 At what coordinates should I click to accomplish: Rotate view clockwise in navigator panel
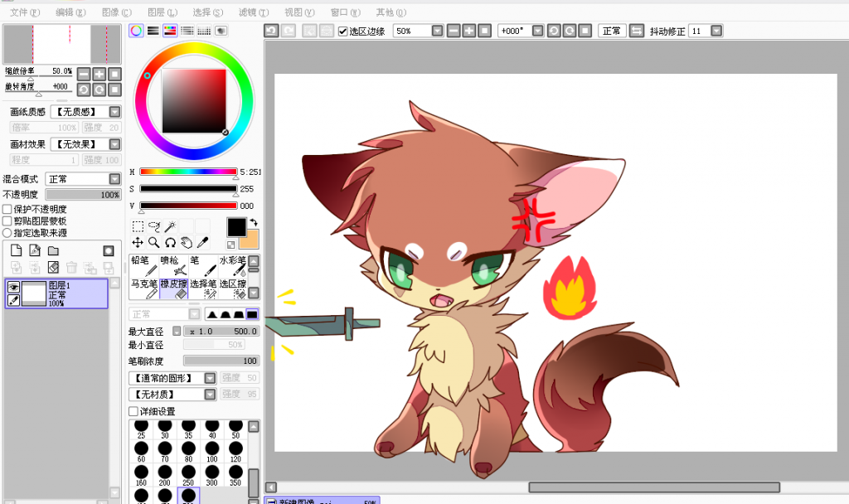99,90
